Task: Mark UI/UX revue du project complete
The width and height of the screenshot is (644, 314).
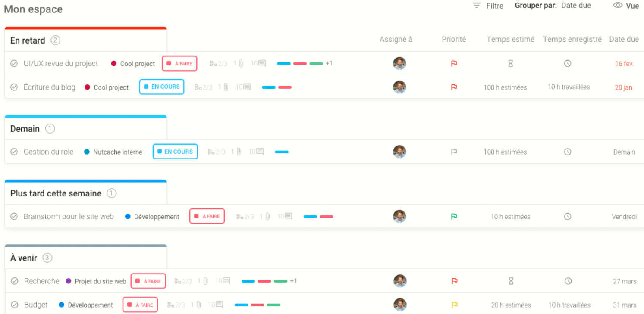Action: 14,64
